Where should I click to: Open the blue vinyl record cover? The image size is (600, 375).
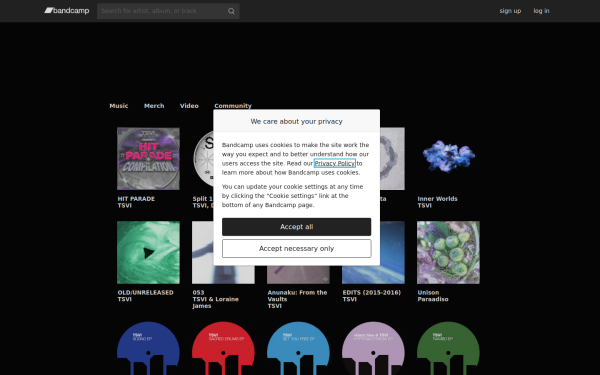tap(148, 348)
